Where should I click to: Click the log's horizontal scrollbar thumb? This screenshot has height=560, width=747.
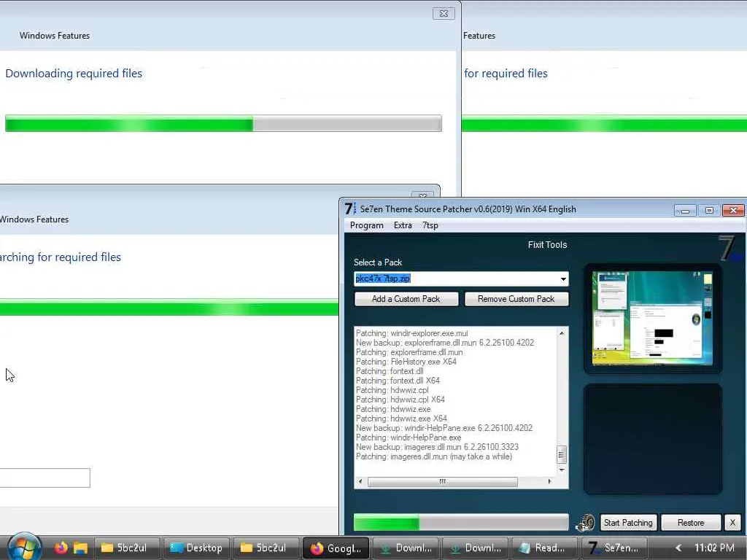tap(443, 482)
